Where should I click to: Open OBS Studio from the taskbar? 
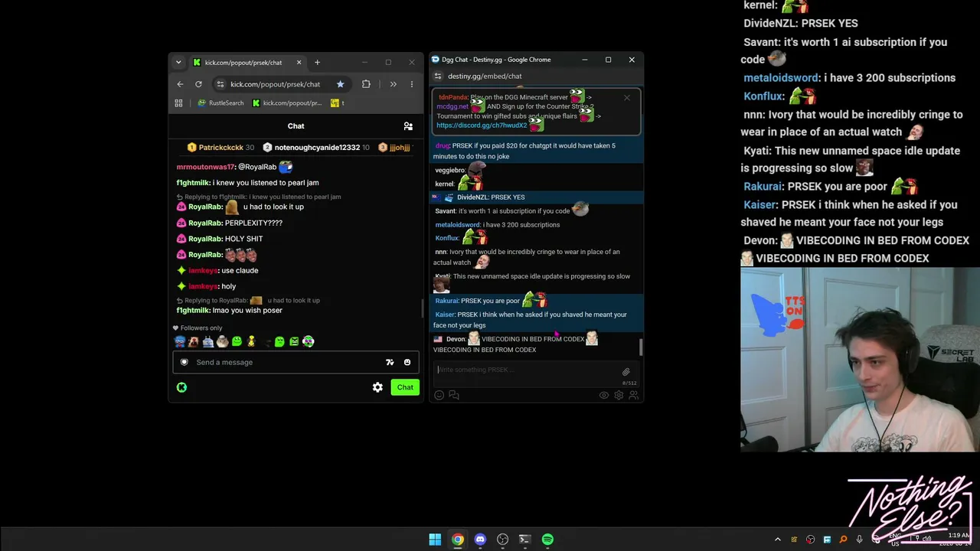(x=502, y=540)
